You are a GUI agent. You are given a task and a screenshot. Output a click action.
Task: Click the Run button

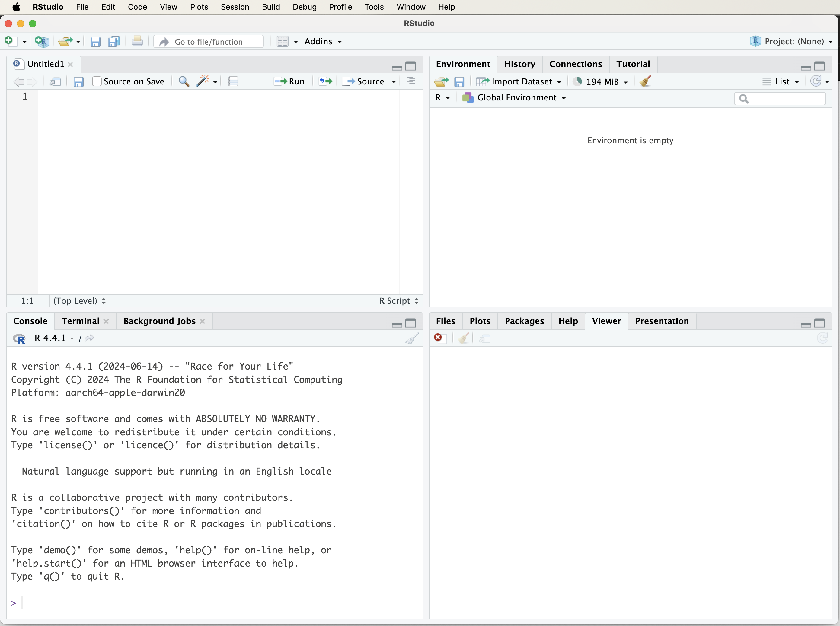click(289, 81)
